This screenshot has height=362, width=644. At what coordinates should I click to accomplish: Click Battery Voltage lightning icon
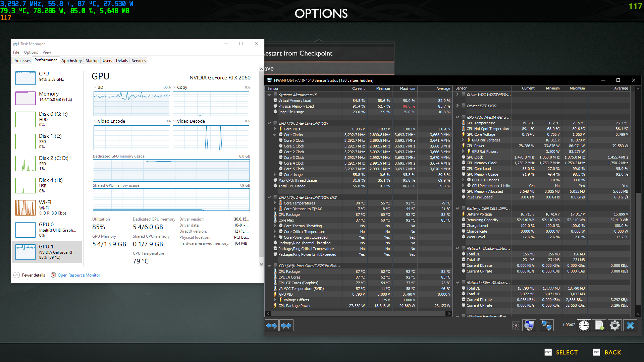[463, 214]
